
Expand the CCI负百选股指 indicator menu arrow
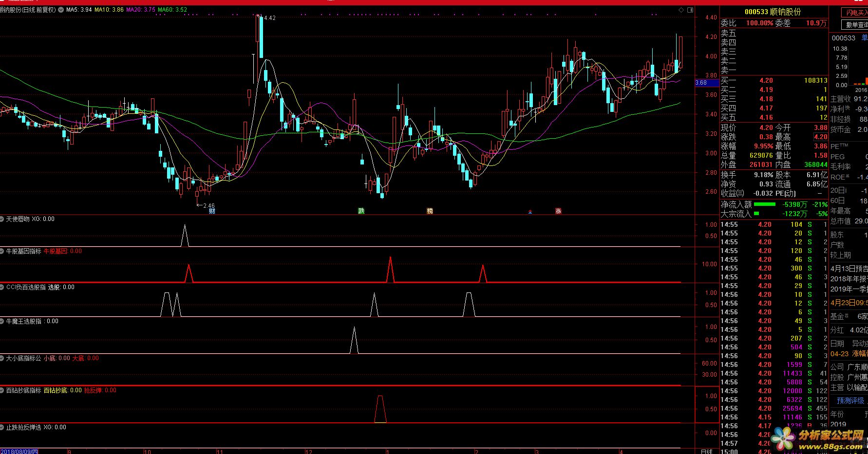[2, 287]
